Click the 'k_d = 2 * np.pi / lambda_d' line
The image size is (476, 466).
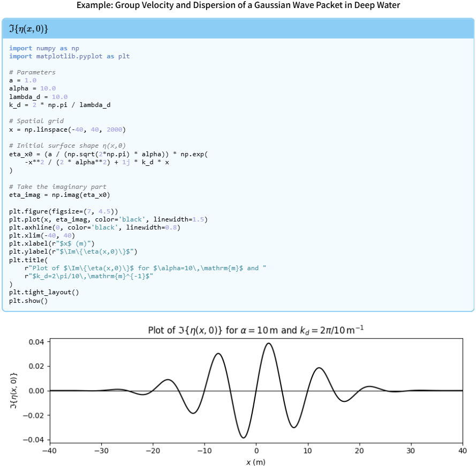(x=59, y=105)
